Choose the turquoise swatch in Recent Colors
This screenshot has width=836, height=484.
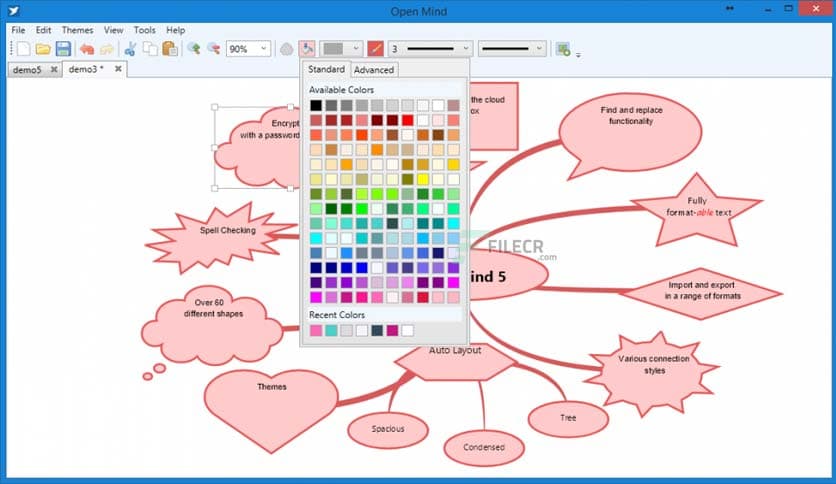coord(331,330)
